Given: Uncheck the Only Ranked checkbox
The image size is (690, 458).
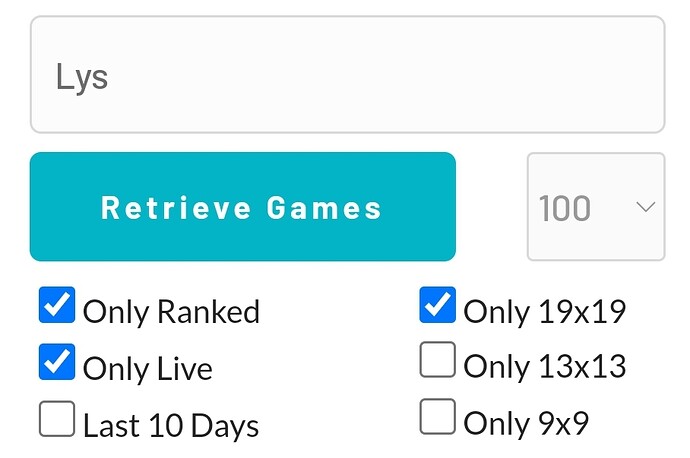Looking at the screenshot, I should (x=57, y=306).
